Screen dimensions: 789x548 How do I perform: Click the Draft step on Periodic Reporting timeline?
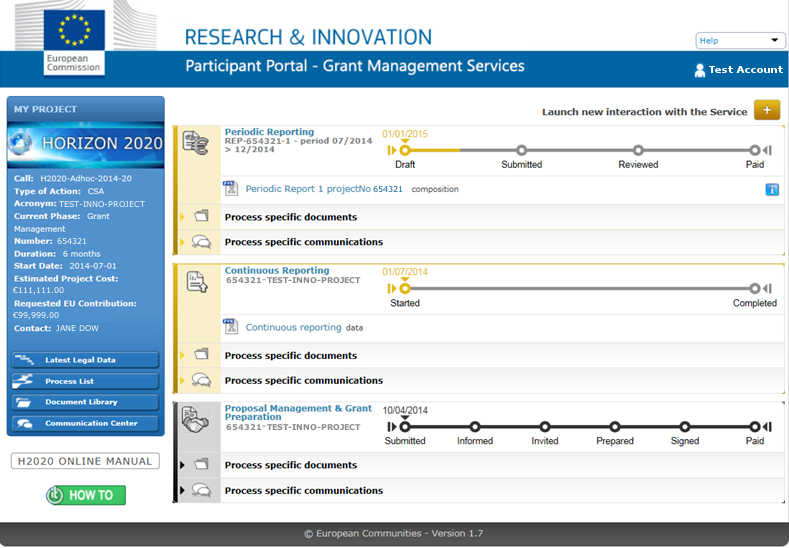[x=405, y=150]
